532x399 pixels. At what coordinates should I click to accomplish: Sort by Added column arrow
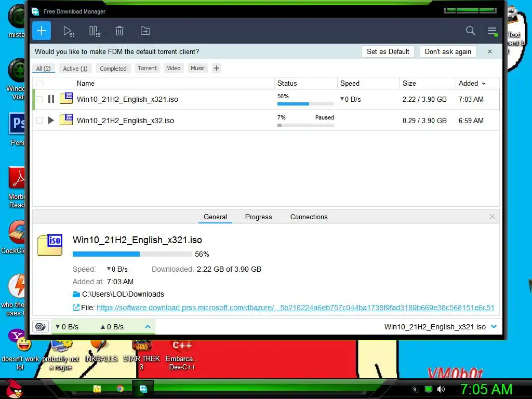tap(484, 84)
